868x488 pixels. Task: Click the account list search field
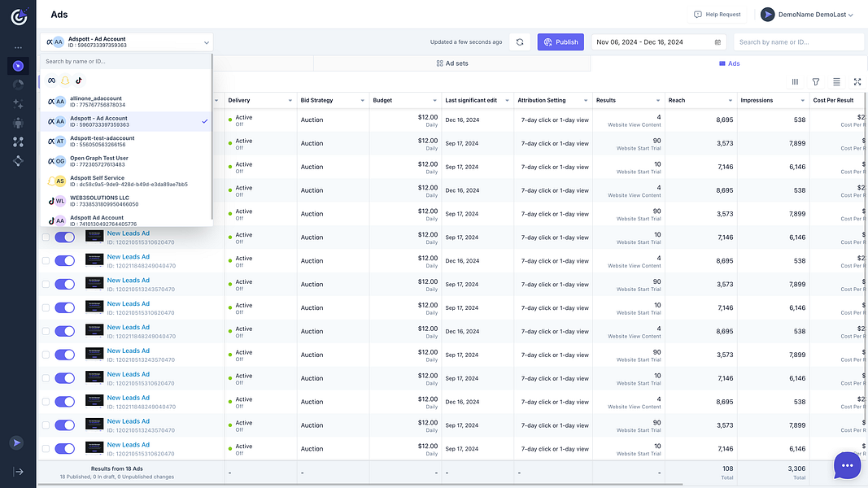click(125, 62)
